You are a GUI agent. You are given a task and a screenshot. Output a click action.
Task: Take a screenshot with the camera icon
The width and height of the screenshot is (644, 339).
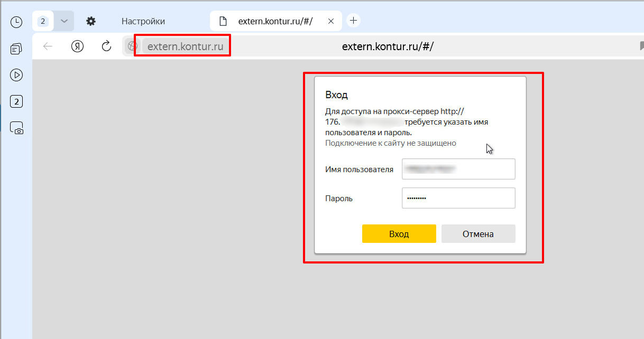pyautogui.click(x=16, y=128)
